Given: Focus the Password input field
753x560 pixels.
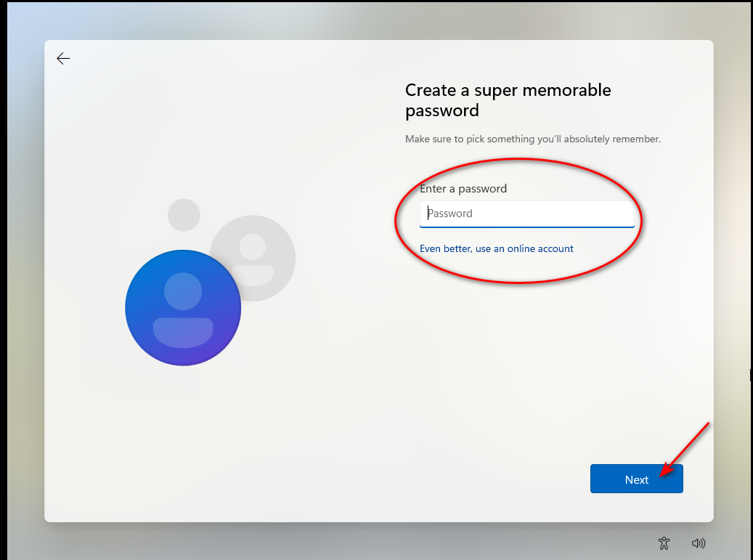Looking at the screenshot, I should point(527,214).
